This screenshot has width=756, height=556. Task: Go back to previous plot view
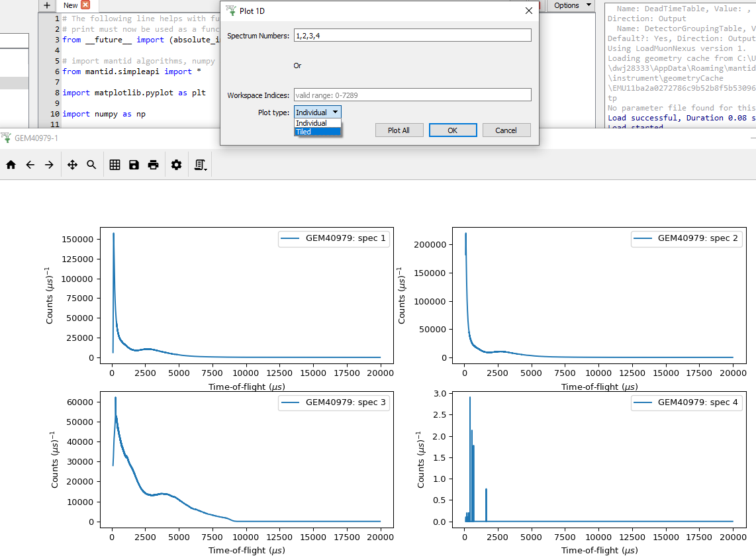(x=30, y=165)
